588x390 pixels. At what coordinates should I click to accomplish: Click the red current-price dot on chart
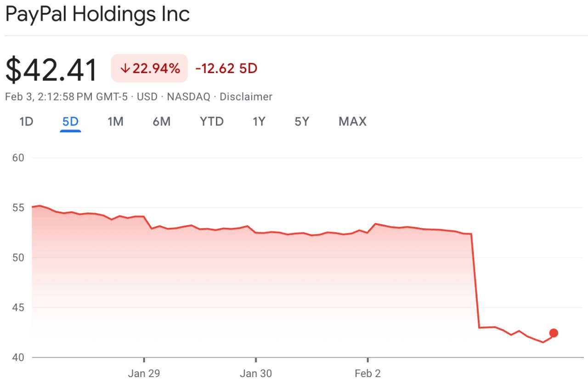(x=554, y=333)
